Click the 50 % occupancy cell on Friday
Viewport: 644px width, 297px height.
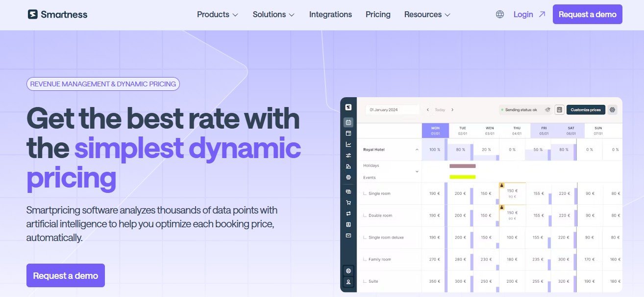538,149
